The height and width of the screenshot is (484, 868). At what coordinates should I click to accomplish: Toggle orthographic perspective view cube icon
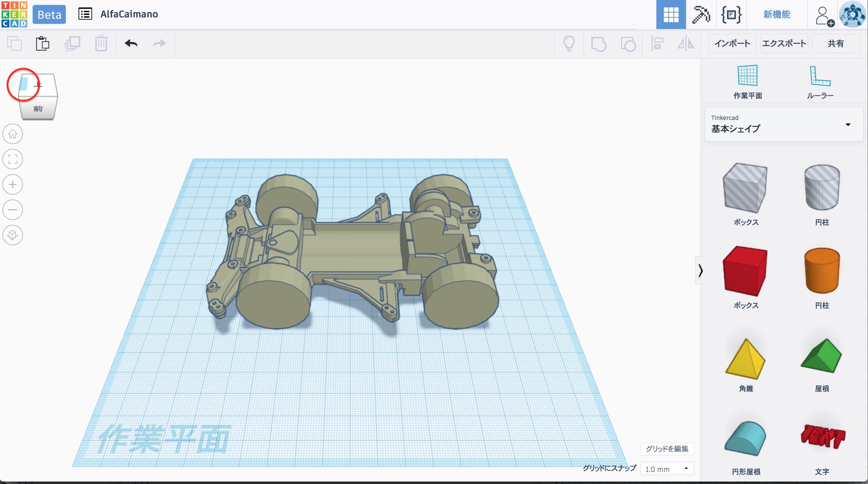point(13,235)
